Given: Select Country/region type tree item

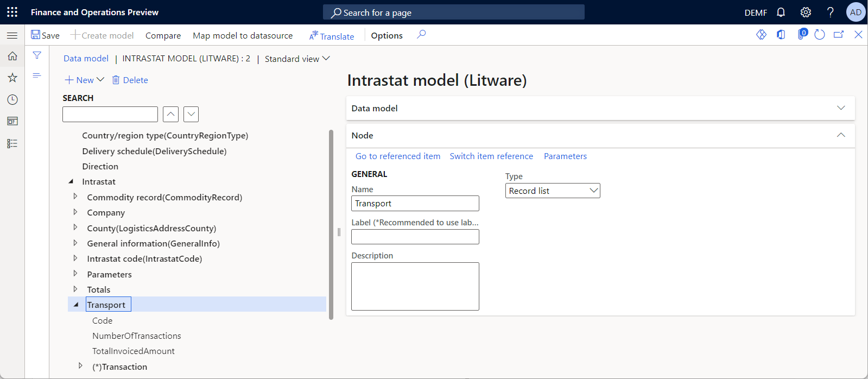Looking at the screenshot, I should (165, 135).
